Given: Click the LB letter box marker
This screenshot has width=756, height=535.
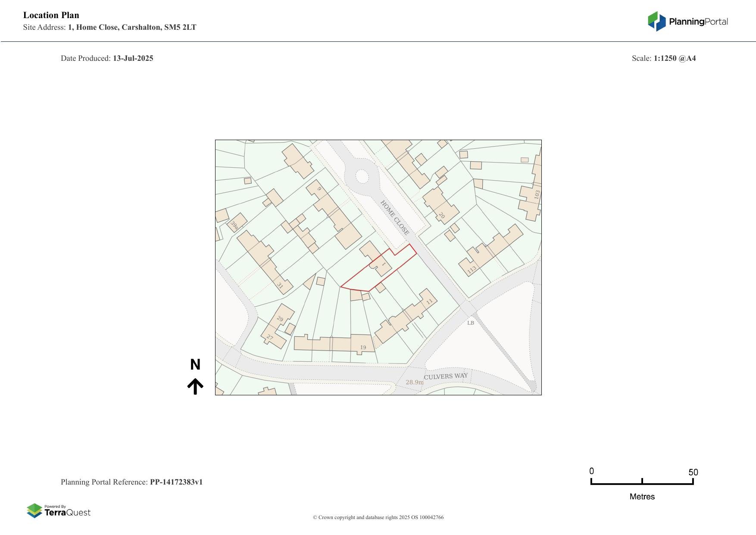Looking at the screenshot, I should click(x=470, y=323).
